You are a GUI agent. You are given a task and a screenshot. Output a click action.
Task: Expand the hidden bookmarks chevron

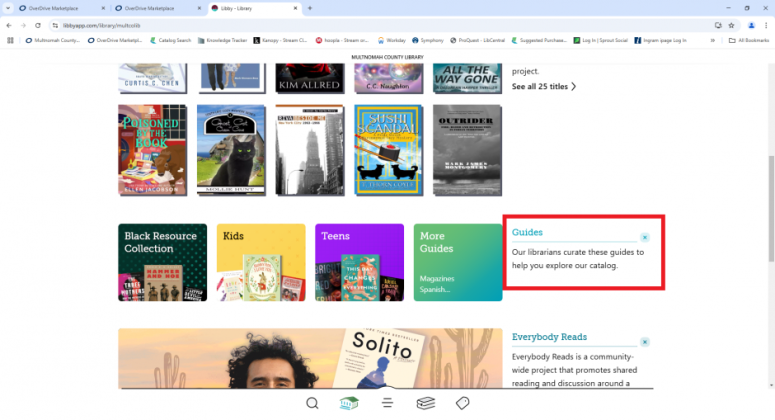tap(713, 41)
